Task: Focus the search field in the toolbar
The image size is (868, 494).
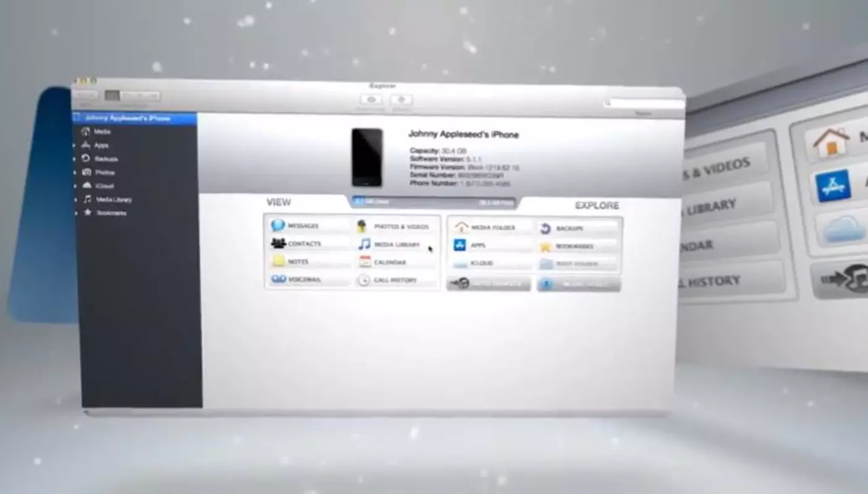Action: point(643,104)
